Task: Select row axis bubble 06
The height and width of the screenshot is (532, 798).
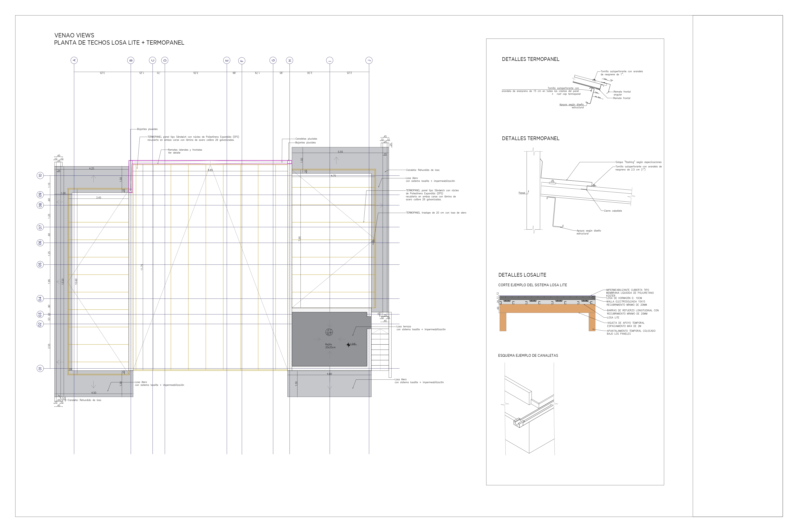Action: coord(40,243)
